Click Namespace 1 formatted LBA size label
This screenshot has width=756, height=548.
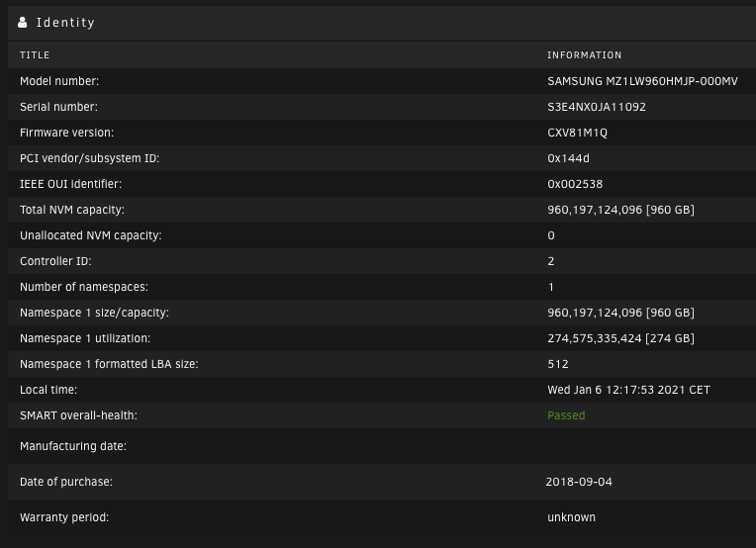109,364
